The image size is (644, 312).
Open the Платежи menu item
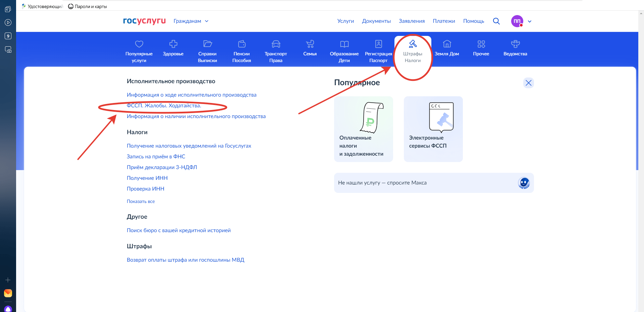click(x=444, y=21)
